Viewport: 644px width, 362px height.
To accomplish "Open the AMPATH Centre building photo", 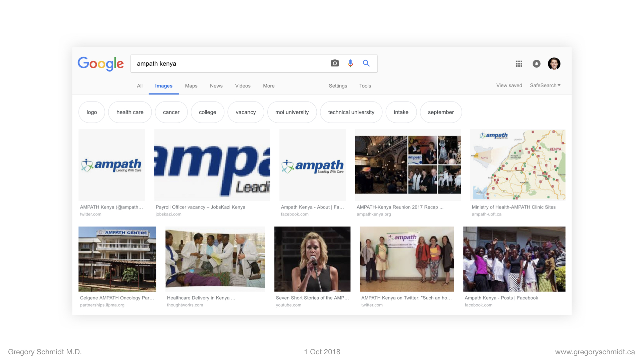I will pos(117,259).
